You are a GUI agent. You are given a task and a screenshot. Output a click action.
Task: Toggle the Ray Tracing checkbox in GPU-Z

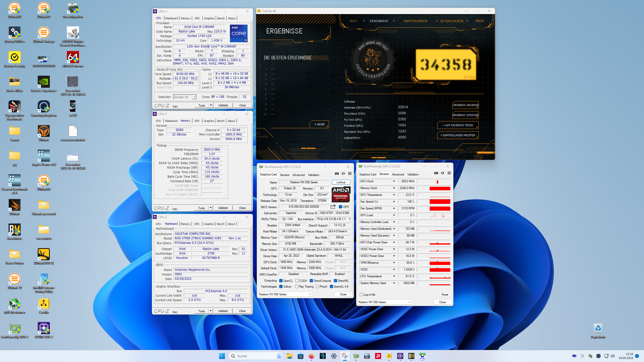tap(297, 287)
